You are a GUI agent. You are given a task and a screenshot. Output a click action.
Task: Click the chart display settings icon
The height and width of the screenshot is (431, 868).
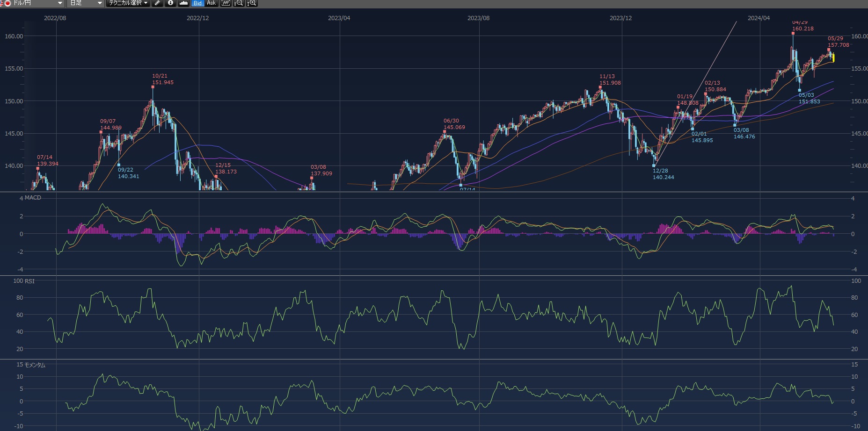tap(226, 3)
